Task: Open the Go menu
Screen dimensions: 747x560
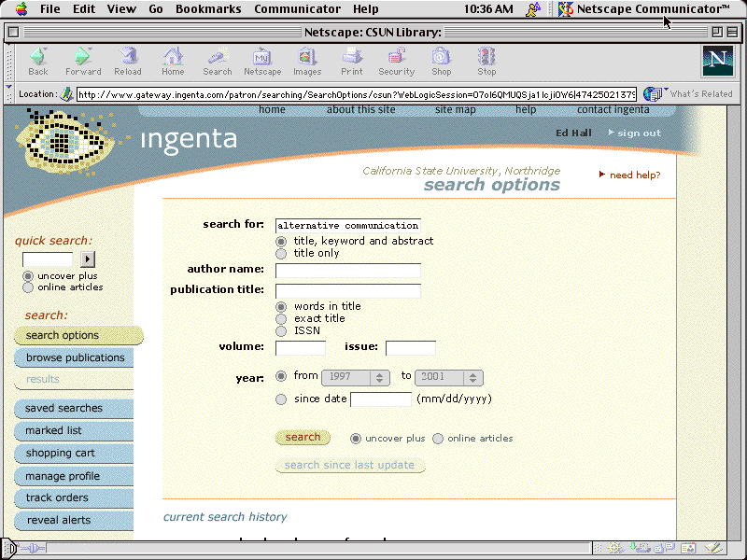Action: pyautogui.click(x=156, y=8)
